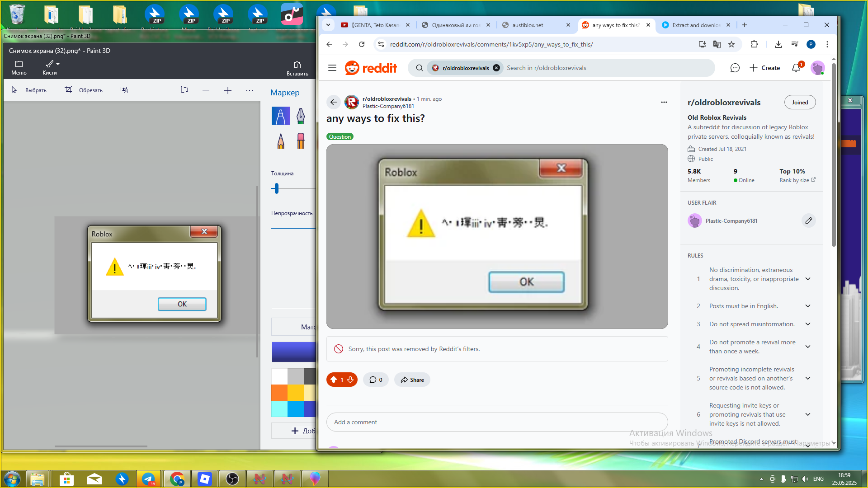The height and width of the screenshot is (488, 868).
Task: Edit user flair with the pencil icon
Action: [x=809, y=221]
